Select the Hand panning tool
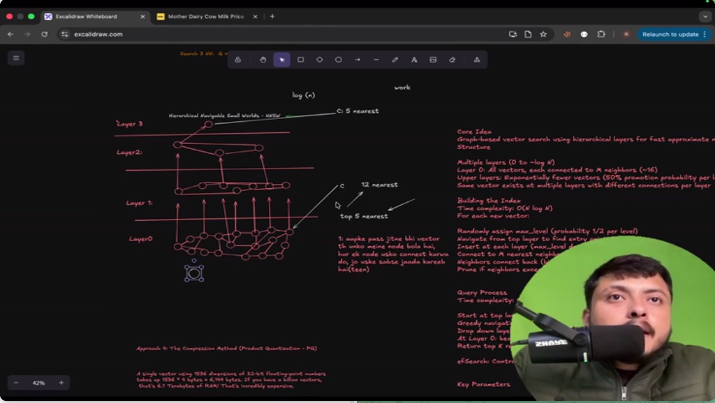This screenshot has width=715, height=403. (263, 60)
